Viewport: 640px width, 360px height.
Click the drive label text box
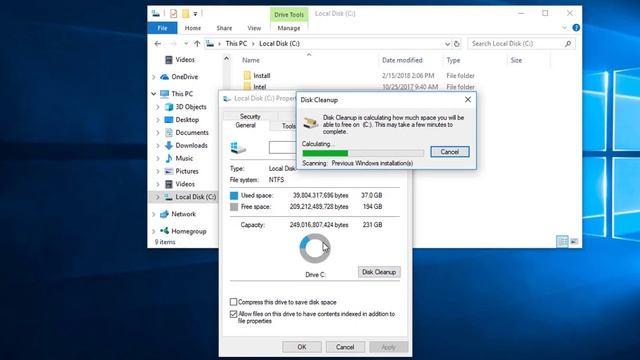pos(282,147)
